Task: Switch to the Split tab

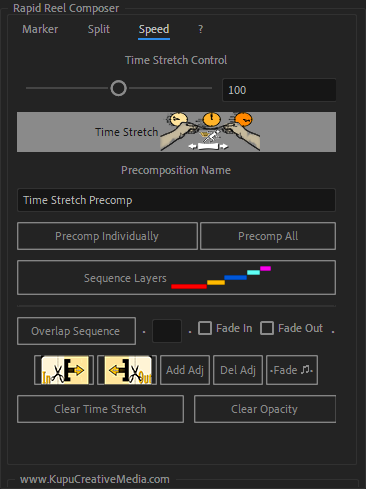Action: point(99,29)
